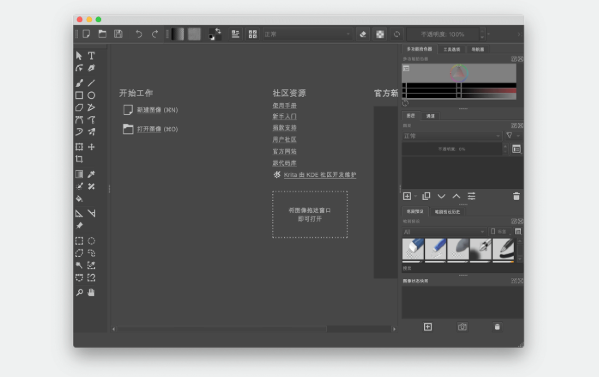Click the foreground/background color selector
The image size is (599, 377).
tap(215, 34)
